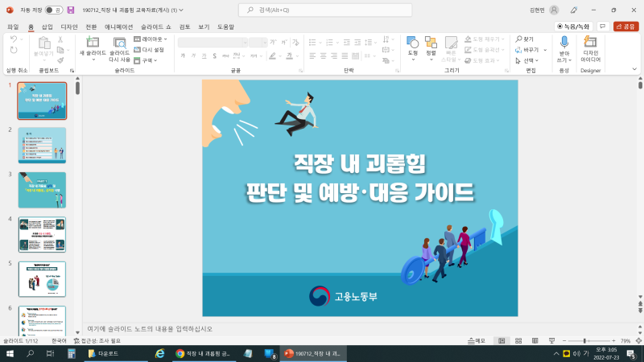This screenshot has width=644, height=362.
Task: Click the Share button
Action: click(626, 27)
